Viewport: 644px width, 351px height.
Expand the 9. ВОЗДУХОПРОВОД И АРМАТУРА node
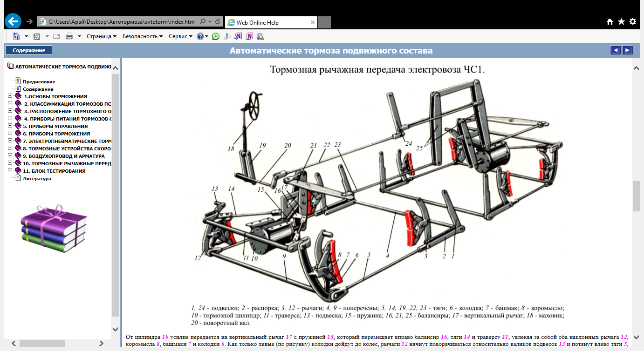[10, 156]
